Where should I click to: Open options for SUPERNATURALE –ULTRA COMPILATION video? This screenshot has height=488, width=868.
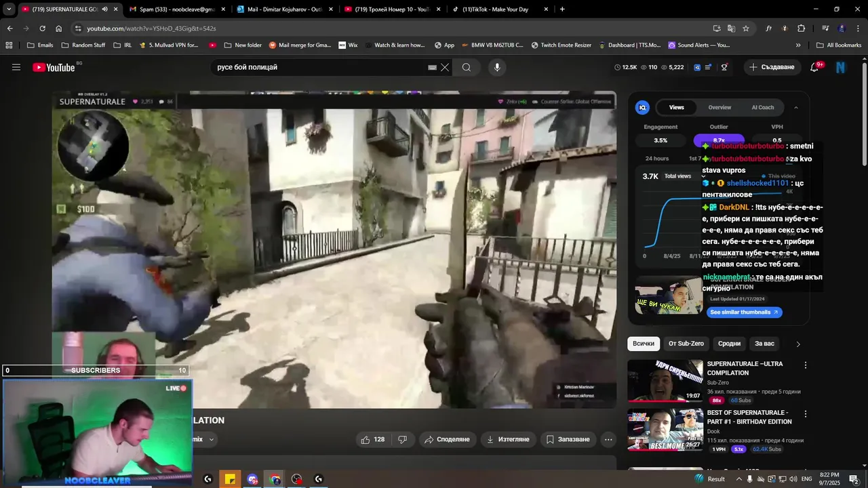806,365
